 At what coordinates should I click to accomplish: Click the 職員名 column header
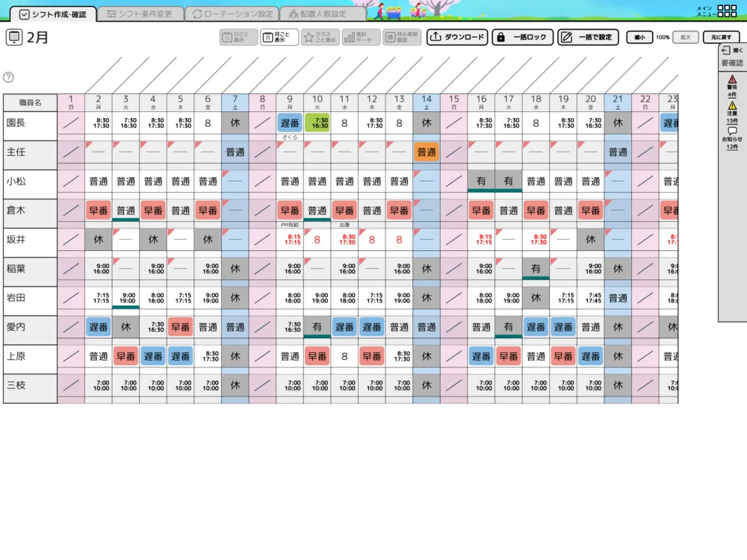pyautogui.click(x=31, y=102)
